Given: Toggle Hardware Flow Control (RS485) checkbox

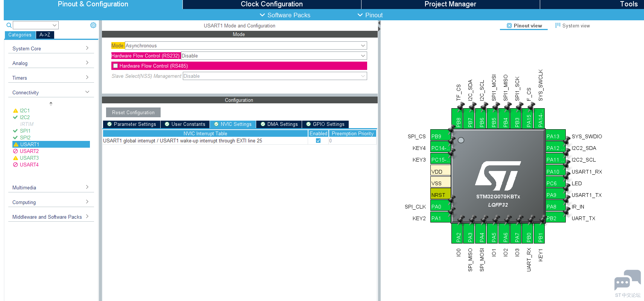Looking at the screenshot, I should (x=116, y=66).
